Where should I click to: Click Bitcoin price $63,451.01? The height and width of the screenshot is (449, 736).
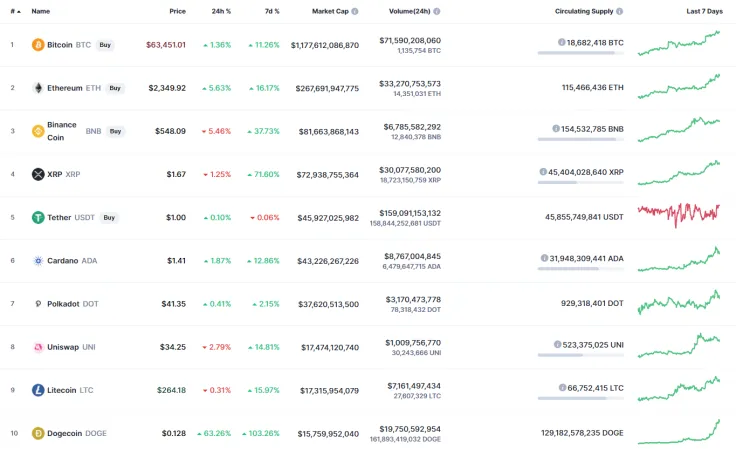coord(166,45)
